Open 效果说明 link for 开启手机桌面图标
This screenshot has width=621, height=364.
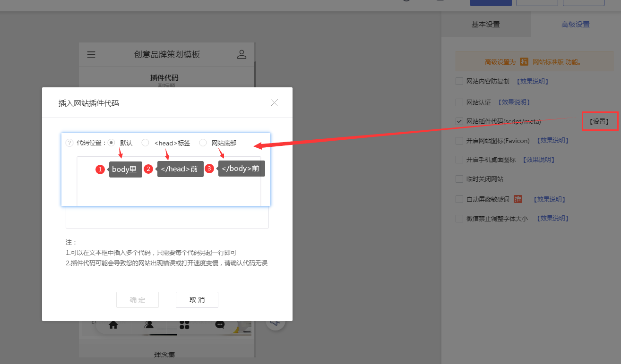point(539,160)
